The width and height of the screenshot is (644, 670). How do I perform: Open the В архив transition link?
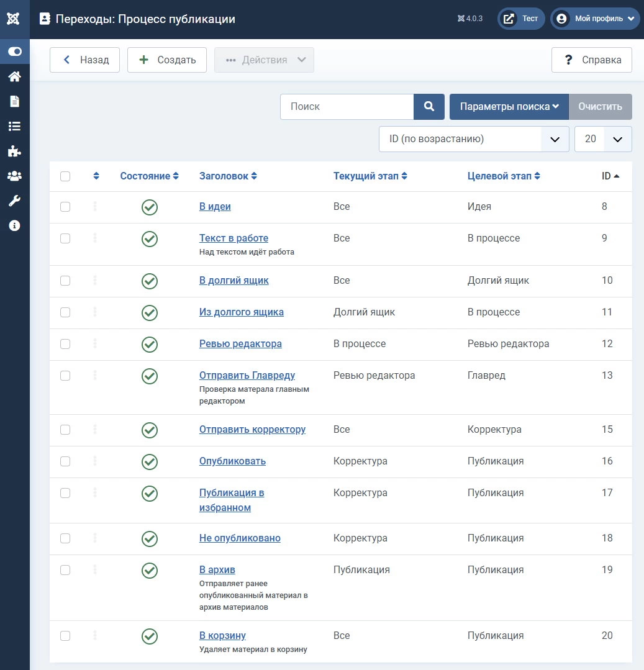[217, 569]
